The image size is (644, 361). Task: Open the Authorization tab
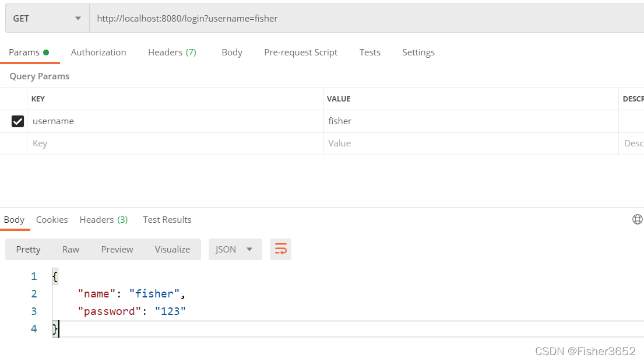tap(98, 52)
